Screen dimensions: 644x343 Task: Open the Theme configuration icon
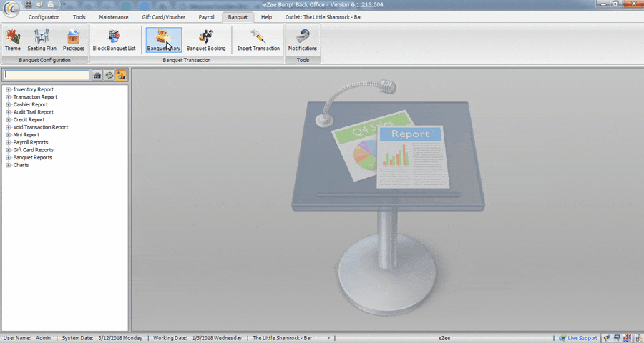click(x=12, y=40)
